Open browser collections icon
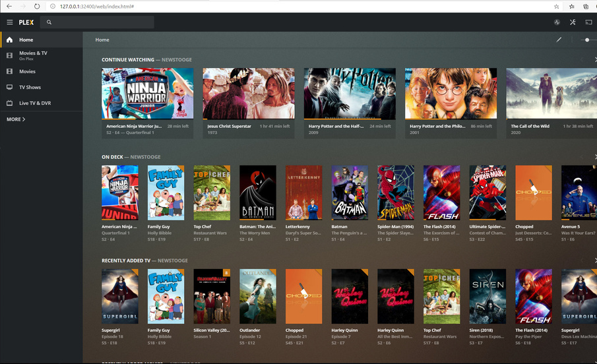Image resolution: width=597 pixels, height=364 pixels. coord(586,7)
